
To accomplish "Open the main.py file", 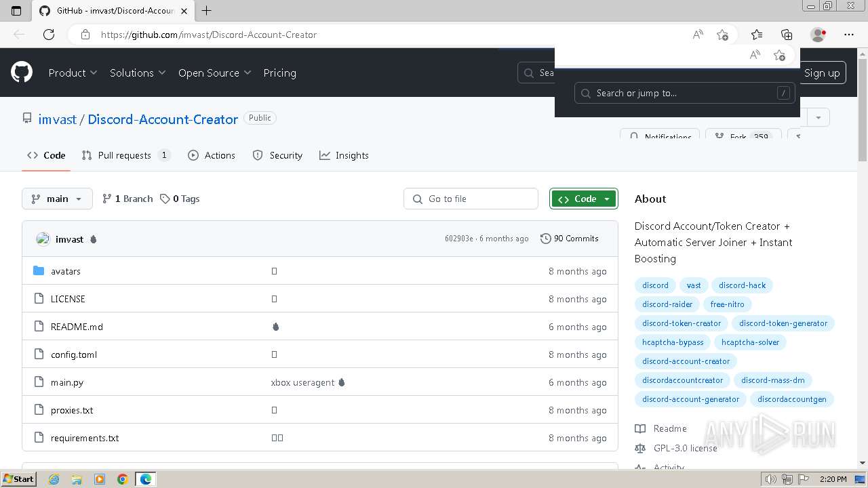I will tap(67, 382).
